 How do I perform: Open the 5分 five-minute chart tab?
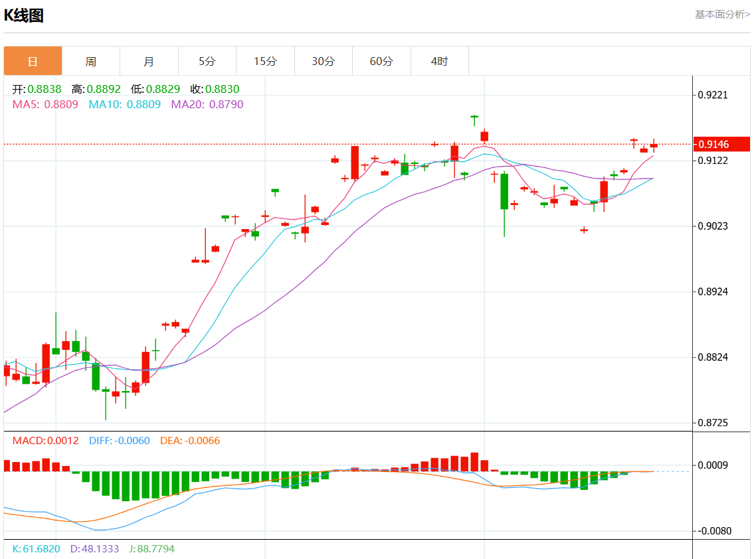coord(207,61)
